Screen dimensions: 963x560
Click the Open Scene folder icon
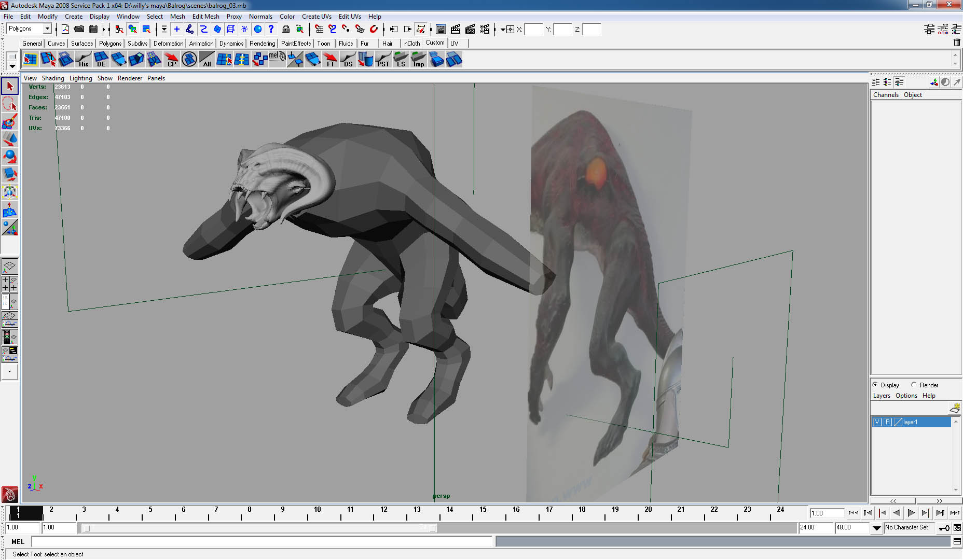[x=79, y=29]
